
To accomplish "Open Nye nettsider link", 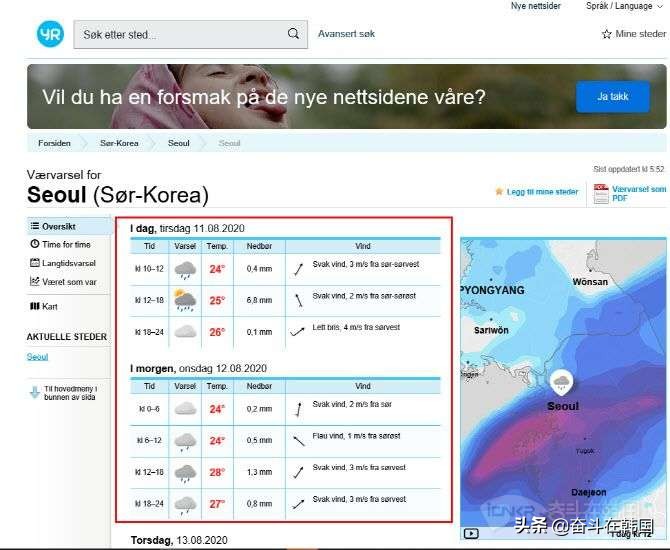I will (535, 6).
